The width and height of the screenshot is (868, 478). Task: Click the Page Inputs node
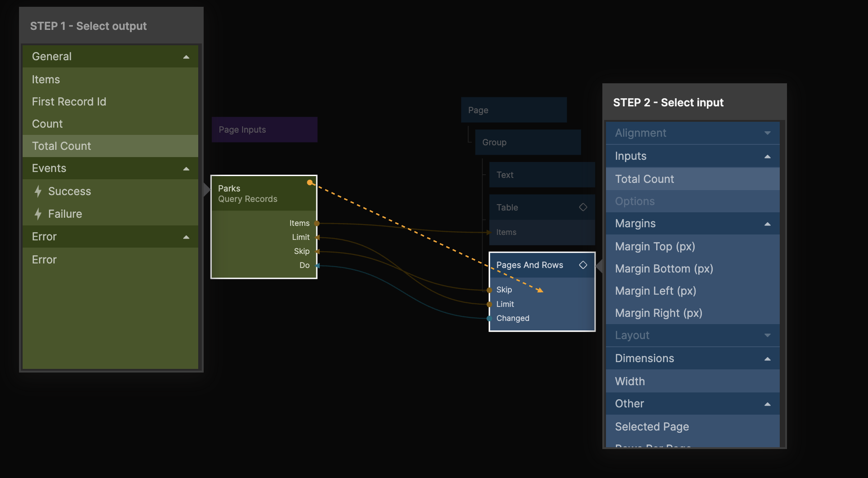264,130
